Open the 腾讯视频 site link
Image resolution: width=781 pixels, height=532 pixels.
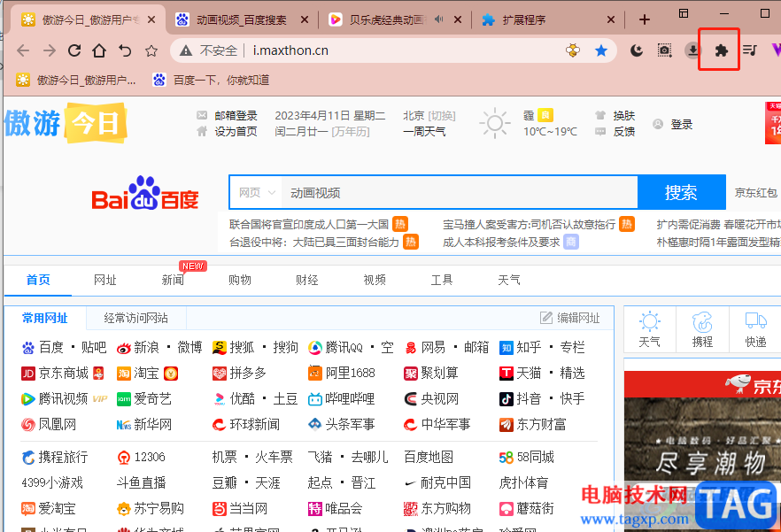(64, 398)
